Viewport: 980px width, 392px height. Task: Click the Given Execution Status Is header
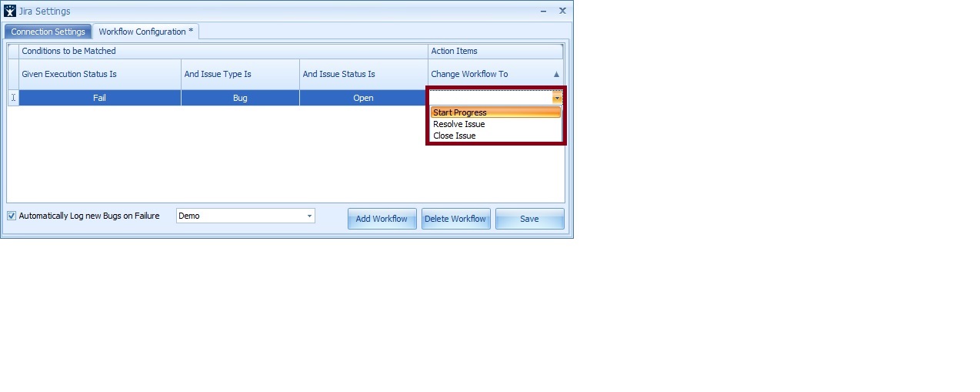99,74
